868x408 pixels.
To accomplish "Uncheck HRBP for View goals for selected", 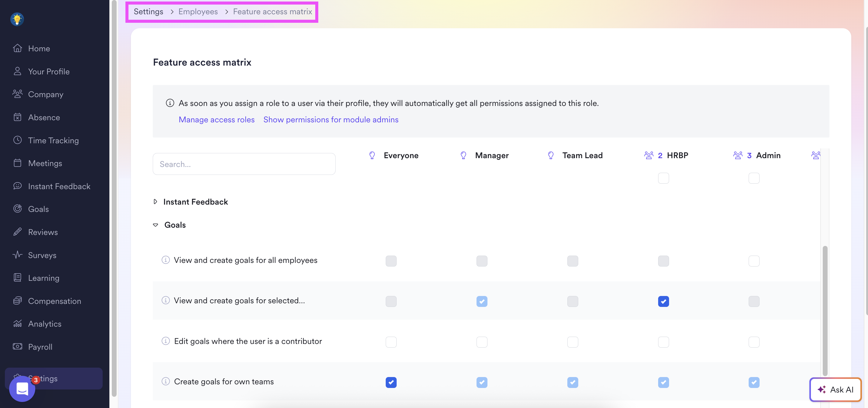I will click(x=663, y=301).
